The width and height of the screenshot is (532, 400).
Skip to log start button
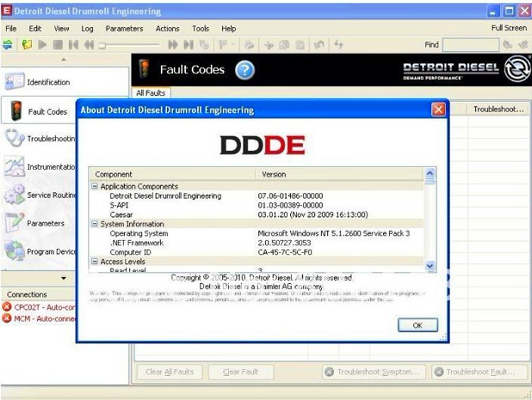click(x=73, y=45)
